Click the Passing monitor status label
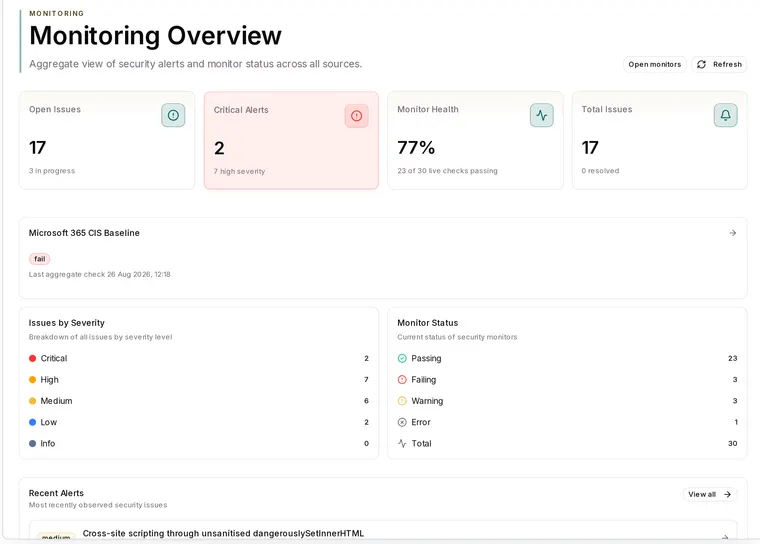760x544 pixels. pos(426,358)
